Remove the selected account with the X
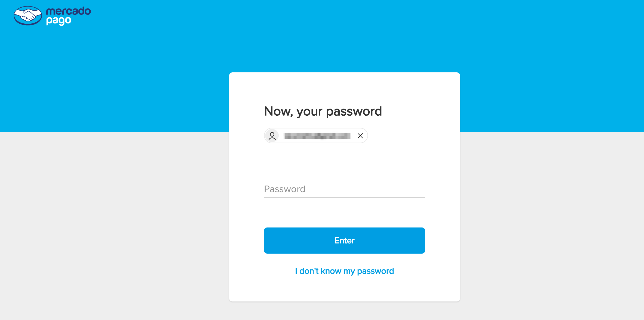This screenshot has height=320, width=644. 360,136
